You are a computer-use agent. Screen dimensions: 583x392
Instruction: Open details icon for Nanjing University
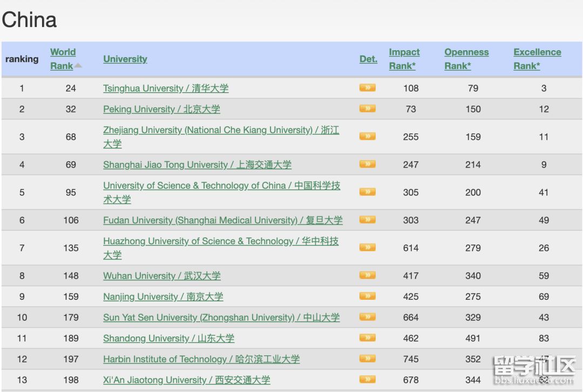(x=368, y=296)
